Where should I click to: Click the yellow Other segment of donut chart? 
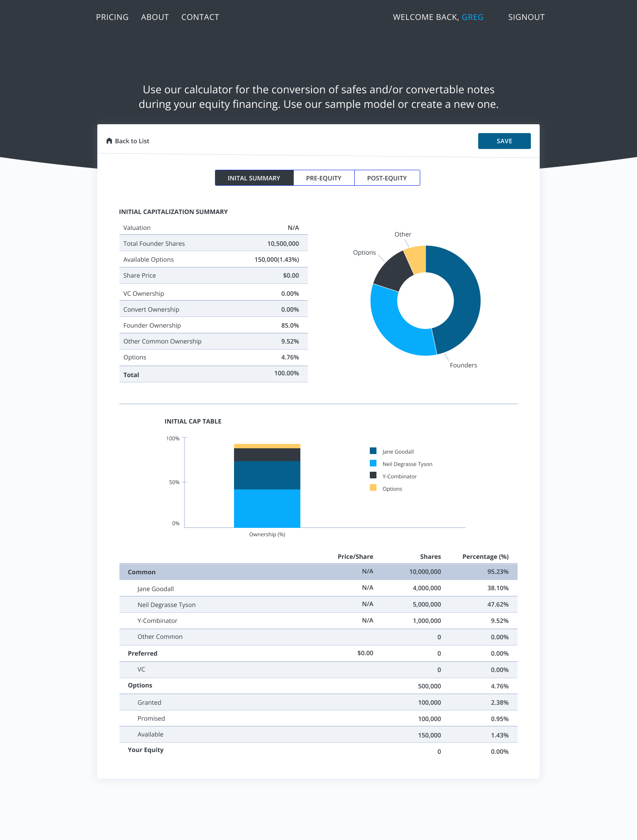417,259
